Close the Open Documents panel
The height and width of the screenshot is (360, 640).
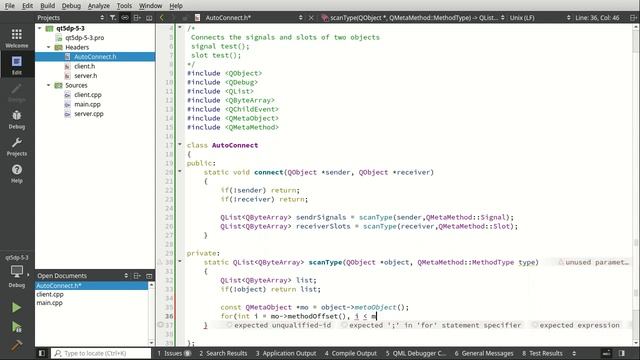(x=149, y=276)
